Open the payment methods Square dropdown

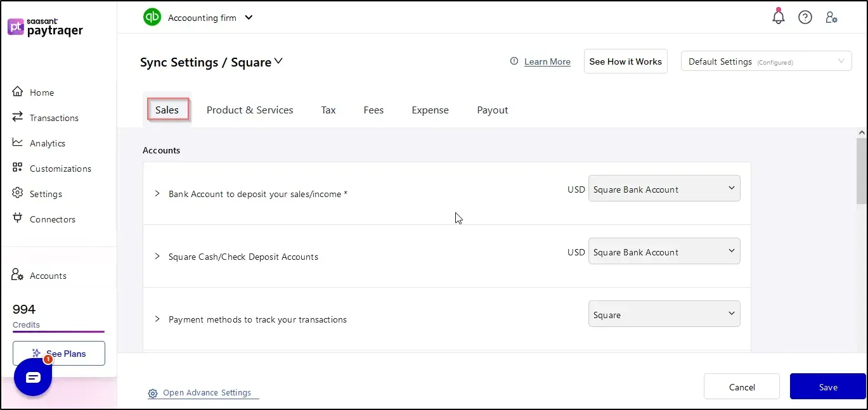coord(664,314)
